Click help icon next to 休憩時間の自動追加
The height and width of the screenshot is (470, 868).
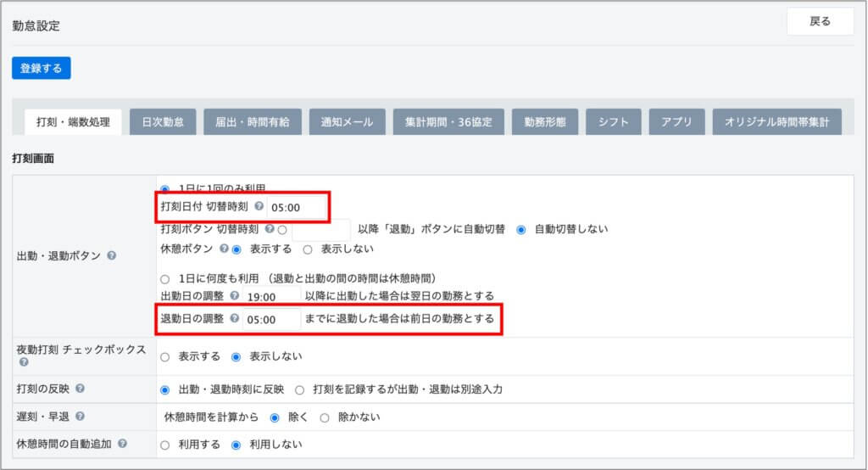123,444
